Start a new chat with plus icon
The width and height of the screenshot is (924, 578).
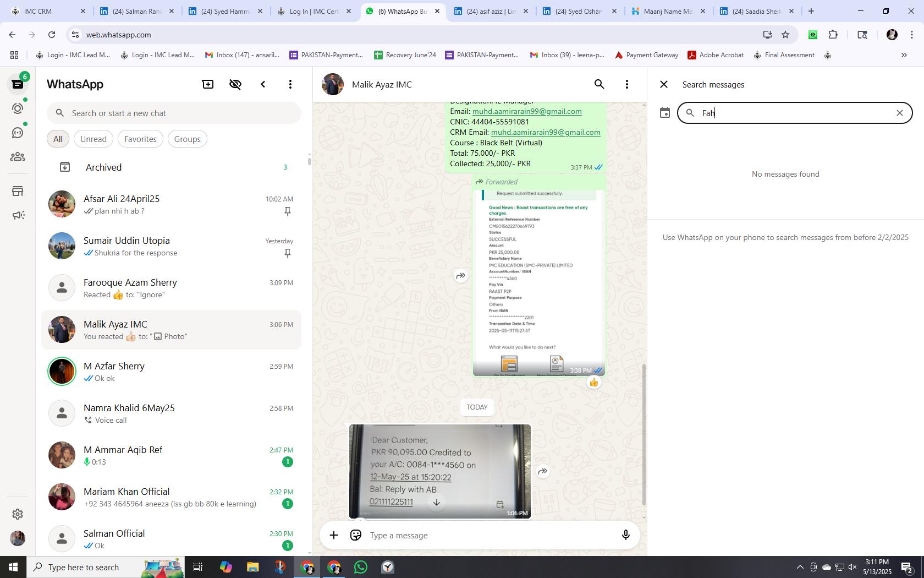click(x=208, y=84)
